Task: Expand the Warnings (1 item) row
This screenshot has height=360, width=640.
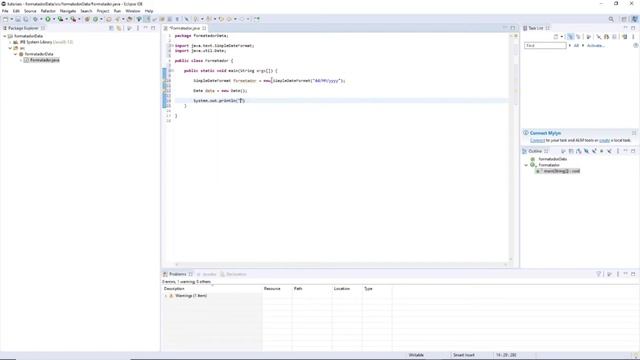Action: click(x=166, y=296)
